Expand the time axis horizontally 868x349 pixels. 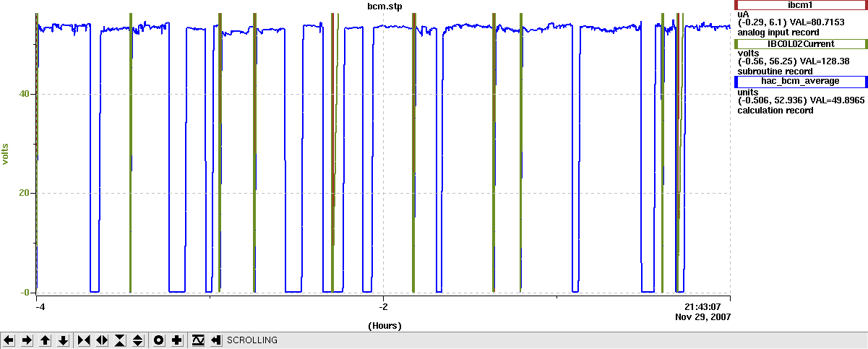[102, 340]
